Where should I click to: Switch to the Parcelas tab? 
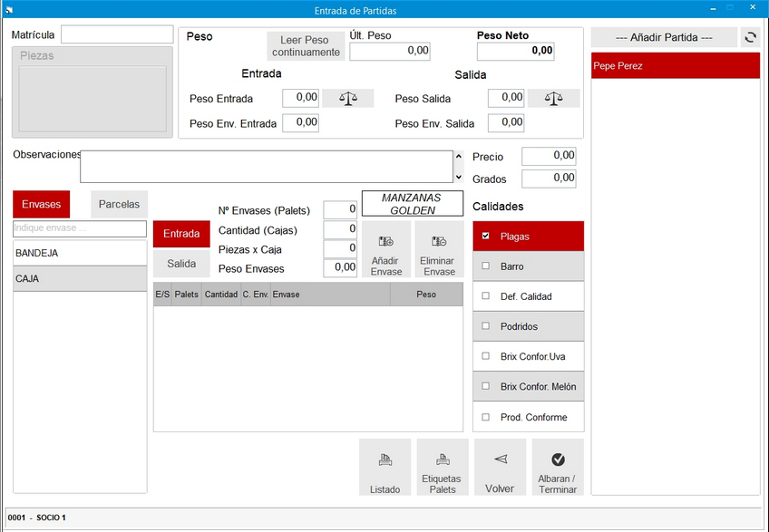(119, 204)
